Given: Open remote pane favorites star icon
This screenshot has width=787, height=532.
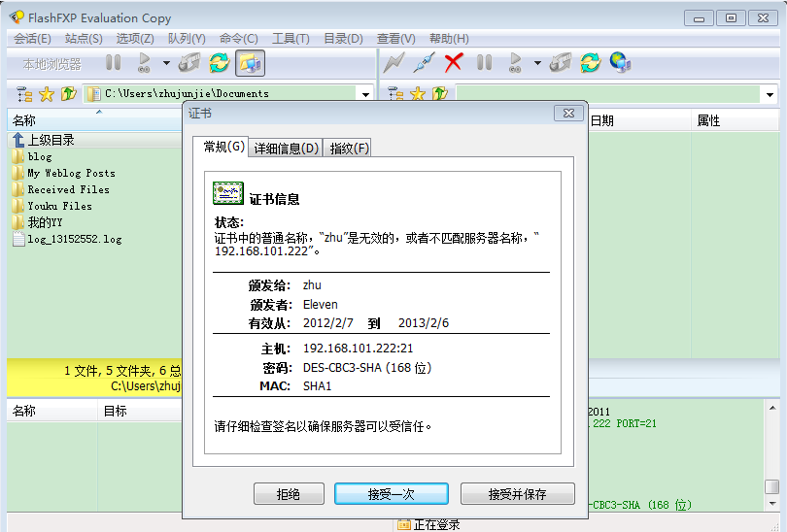Looking at the screenshot, I should coord(418,94).
